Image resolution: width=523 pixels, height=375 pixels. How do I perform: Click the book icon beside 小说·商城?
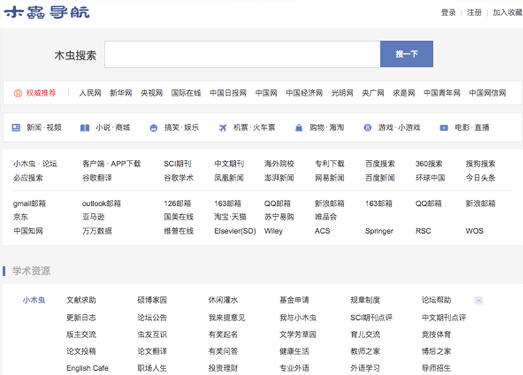[85, 128]
